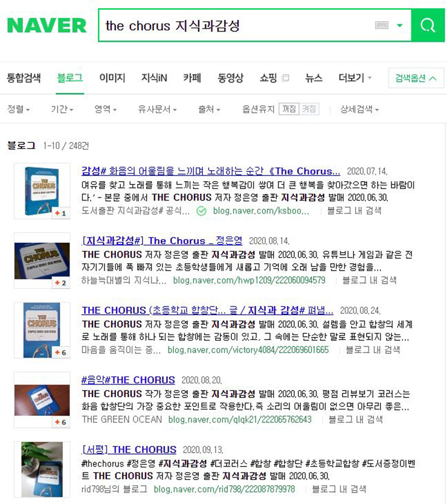This screenshot has width=447, height=504.
Task: Expand the search box autocomplete arrow
Action: (x=400, y=25)
